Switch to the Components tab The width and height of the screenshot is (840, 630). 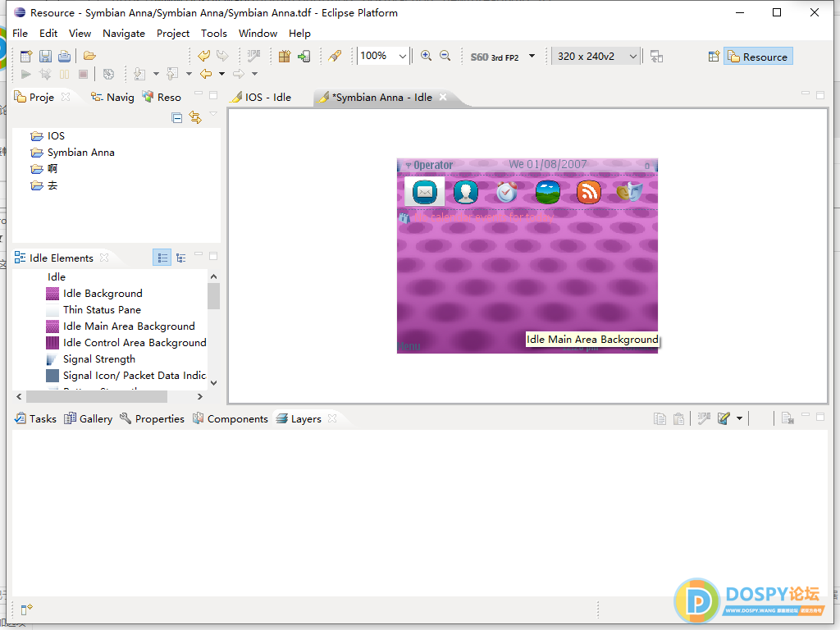click(x=231, y=419)
